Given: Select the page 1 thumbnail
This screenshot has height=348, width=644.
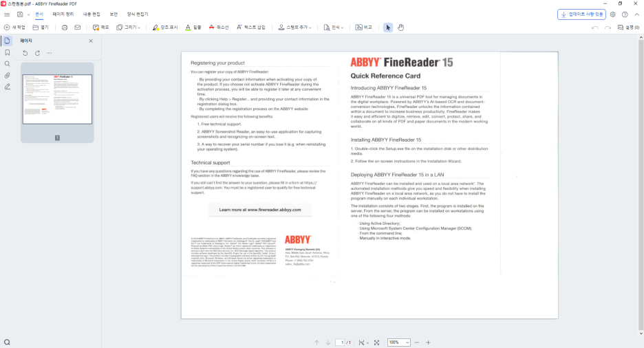Looking at the screenshot, I should [x=58, y=99].
